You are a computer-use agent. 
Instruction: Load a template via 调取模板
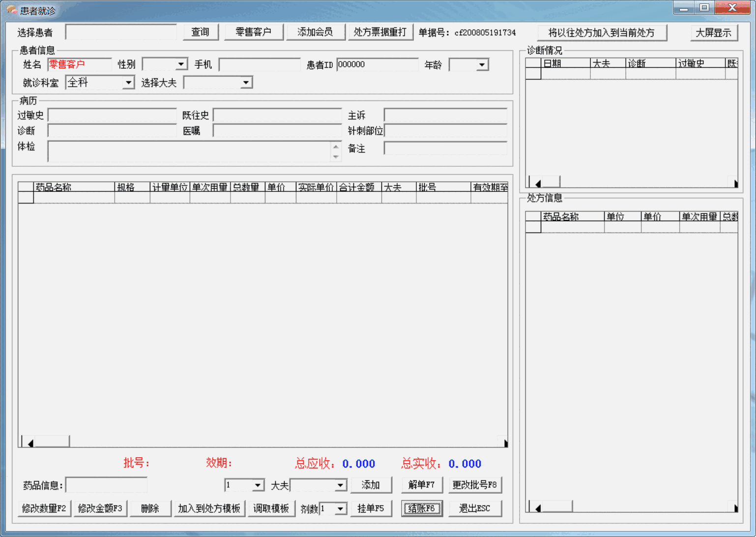[x=271, y=508]
